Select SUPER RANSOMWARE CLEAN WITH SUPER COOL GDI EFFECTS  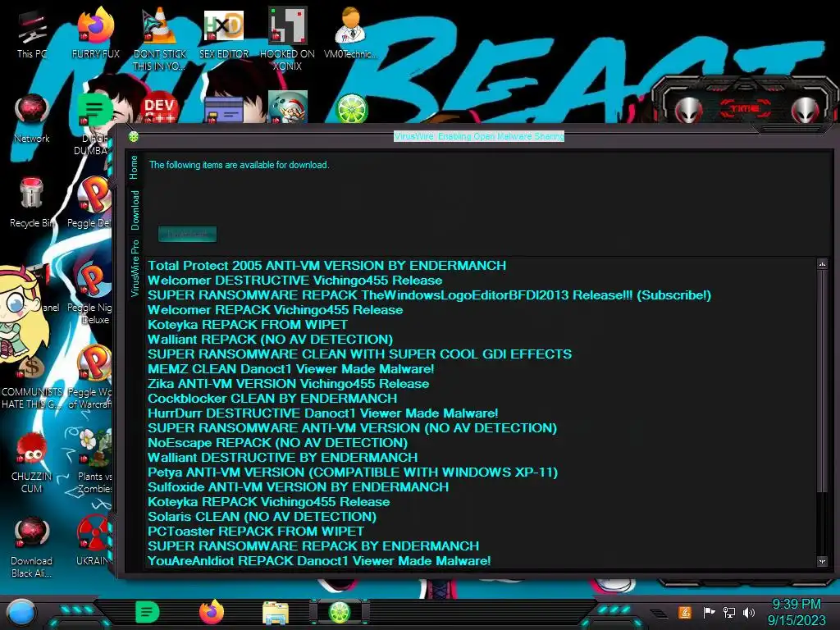tap(359, 354)
